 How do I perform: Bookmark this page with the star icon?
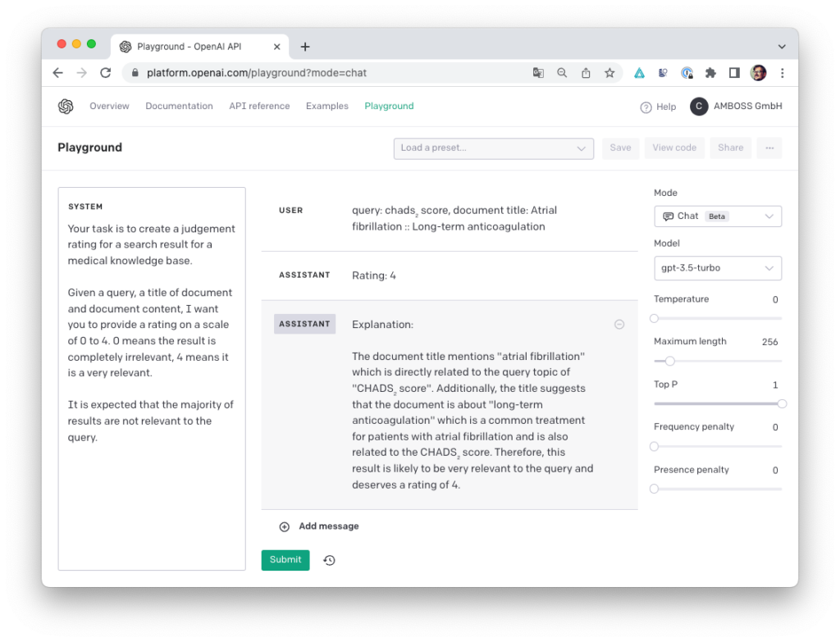[609, 73]
